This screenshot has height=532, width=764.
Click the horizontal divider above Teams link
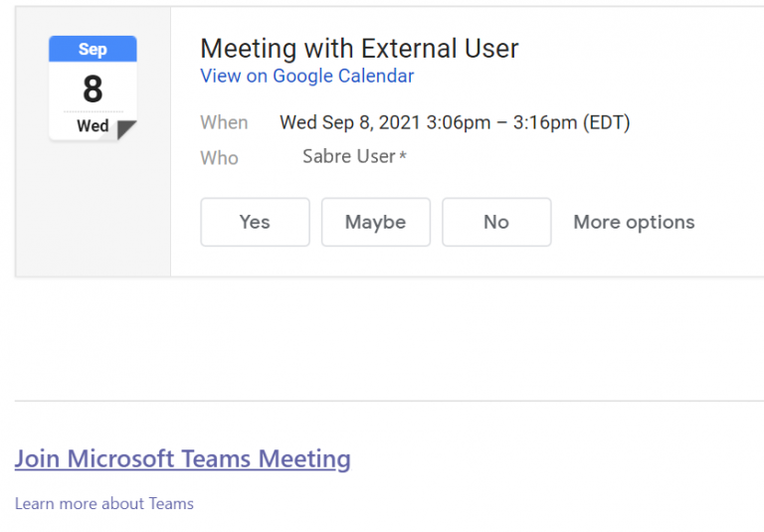(x=388, y=401)
